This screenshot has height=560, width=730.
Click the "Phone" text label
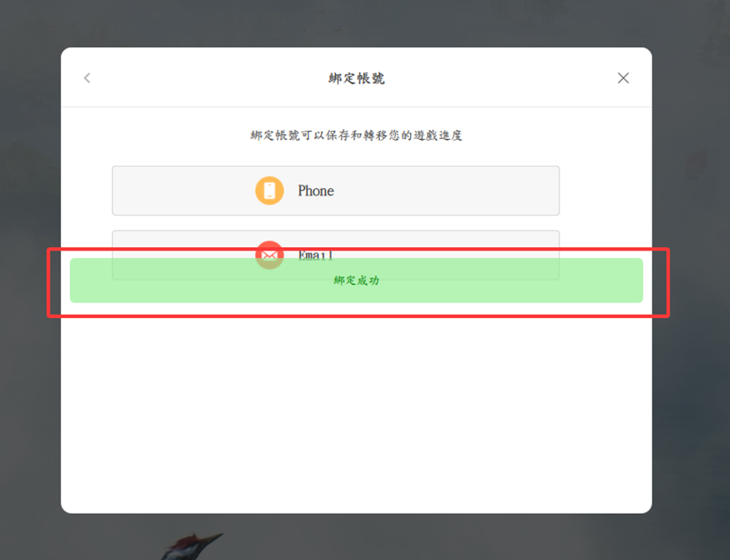[316, 191]
